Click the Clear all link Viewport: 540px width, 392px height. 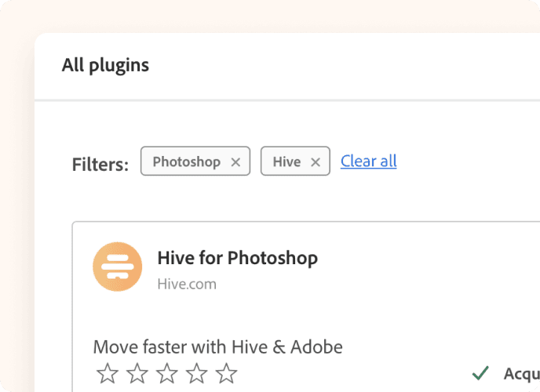tap(368, 161)
